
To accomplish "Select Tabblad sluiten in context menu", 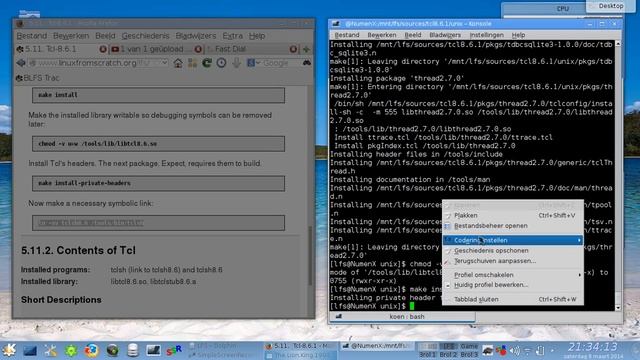I will click(513, 299).
